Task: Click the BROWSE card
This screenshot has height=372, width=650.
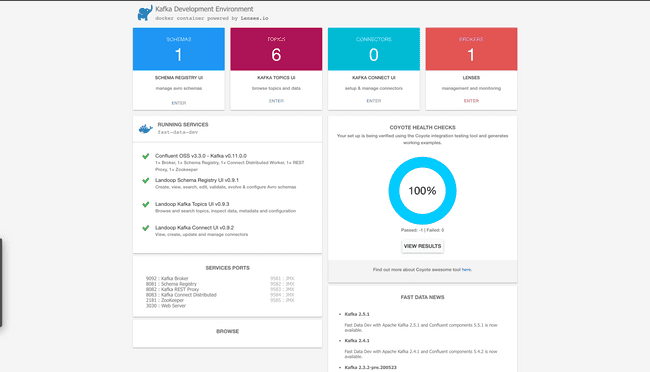Action: click(x=227, y=333)
